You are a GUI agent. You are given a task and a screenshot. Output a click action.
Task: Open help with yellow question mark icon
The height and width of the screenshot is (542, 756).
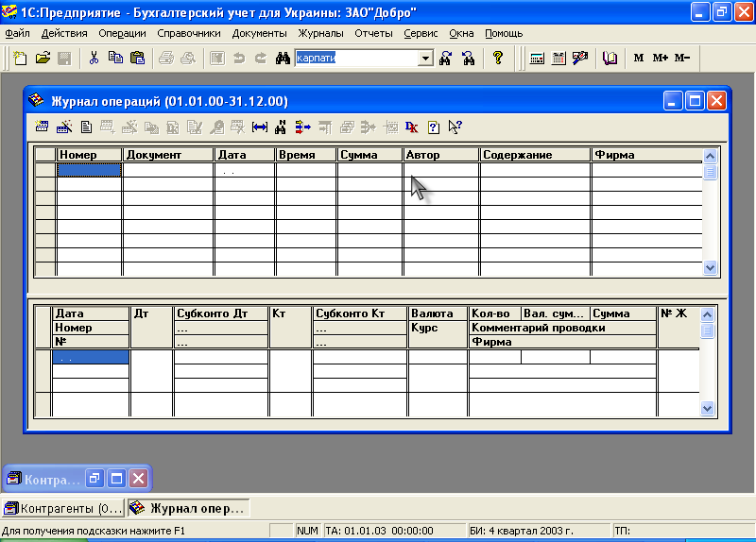coord(498,59)
